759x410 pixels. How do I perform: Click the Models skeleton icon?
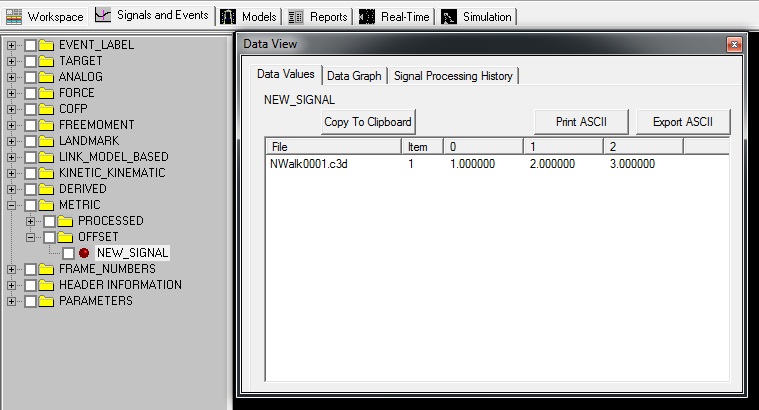click(x=228, y=17)
